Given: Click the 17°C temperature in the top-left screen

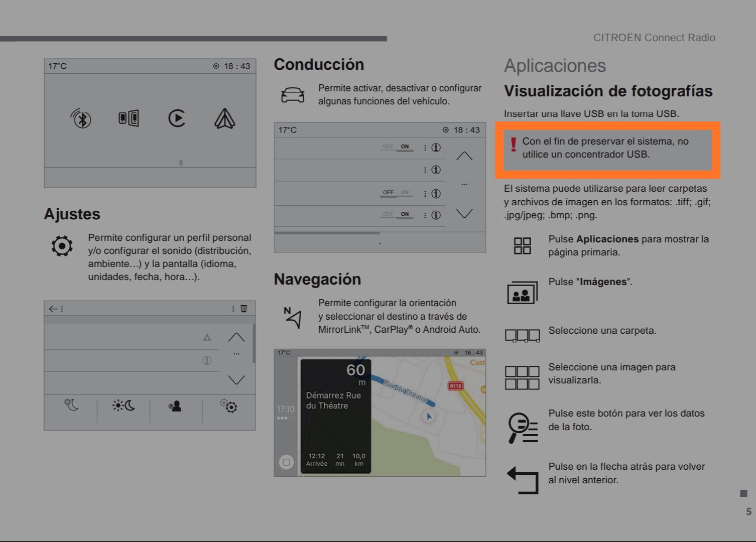Looking at the screenshot, I should tap(57, 66).
